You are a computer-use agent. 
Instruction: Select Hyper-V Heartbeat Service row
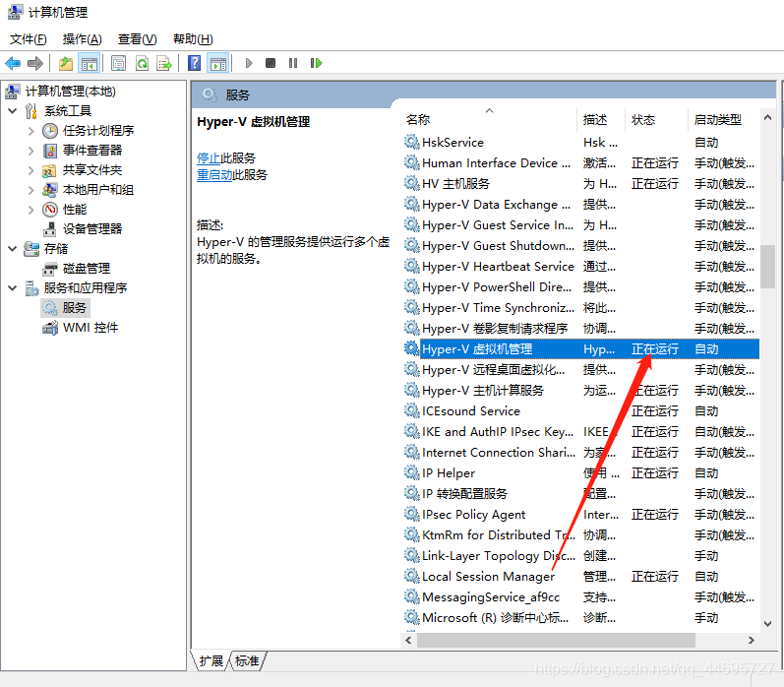point(580,267)
